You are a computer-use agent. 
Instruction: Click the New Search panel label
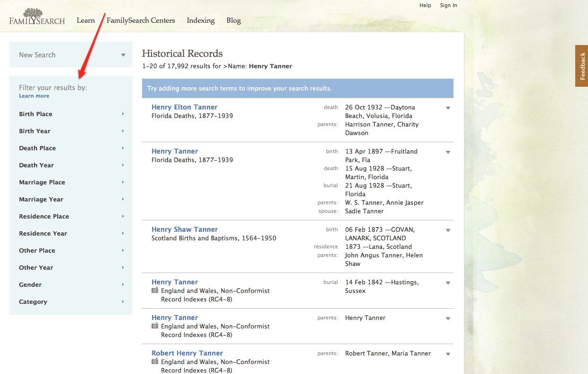click(37, 55)
